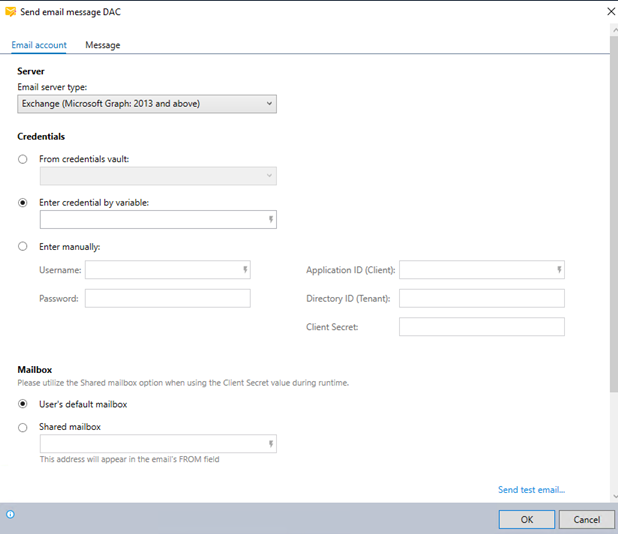This screenshot has height=534, width=618.
Task: Click the Client Secret input field
Action: (481, 327)
